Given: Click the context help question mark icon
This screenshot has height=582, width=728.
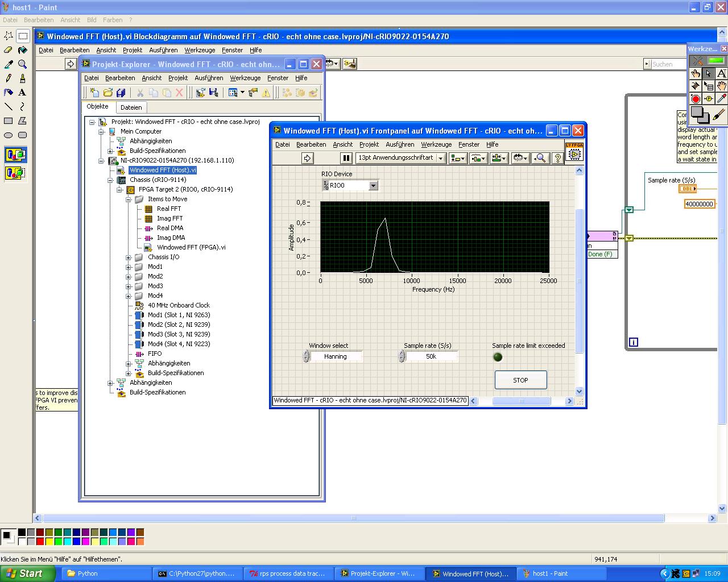Looking at the screenshot, I should coord(558,158).
